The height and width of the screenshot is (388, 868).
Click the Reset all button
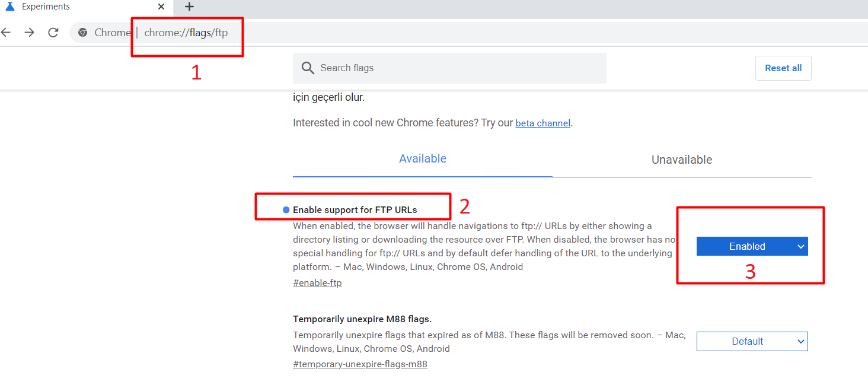coord(783,68)
